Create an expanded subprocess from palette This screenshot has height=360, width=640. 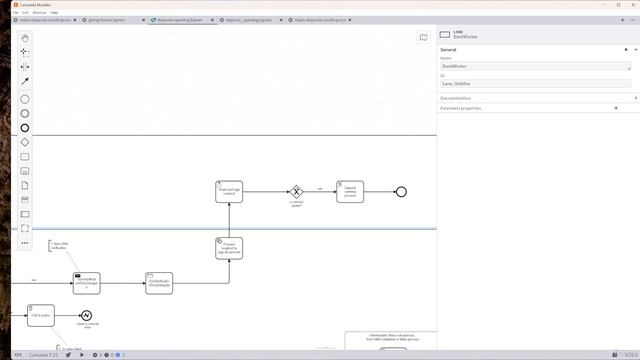point(25,171)
